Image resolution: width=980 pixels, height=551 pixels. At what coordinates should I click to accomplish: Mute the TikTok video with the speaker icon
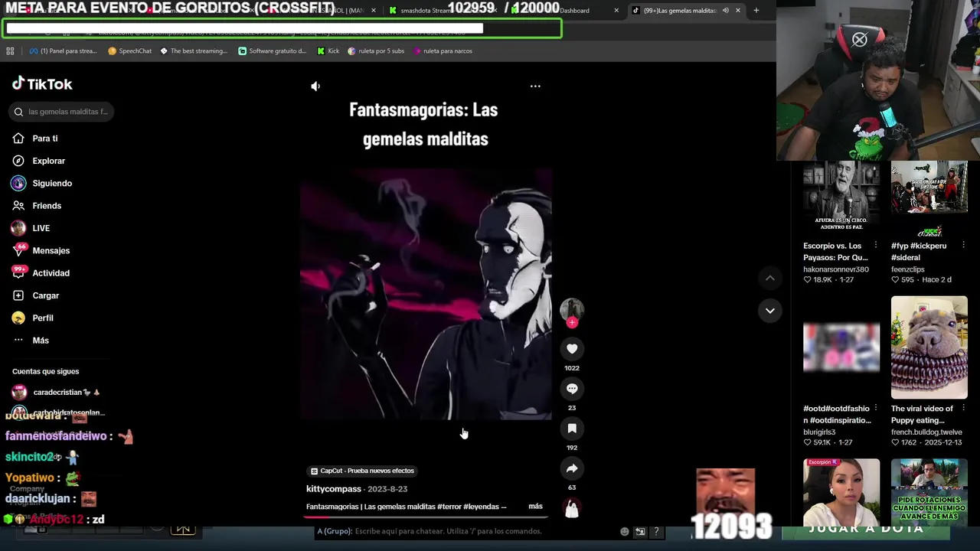coord(315,86)
